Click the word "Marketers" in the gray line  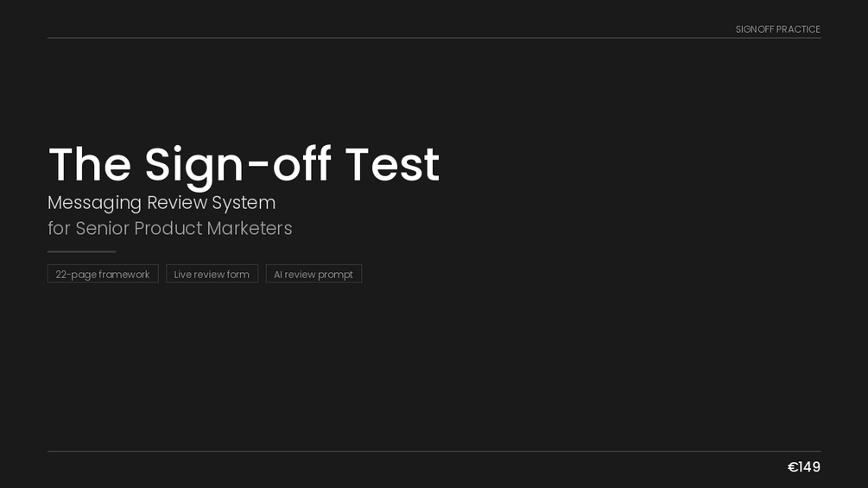[x=250, y=228]
